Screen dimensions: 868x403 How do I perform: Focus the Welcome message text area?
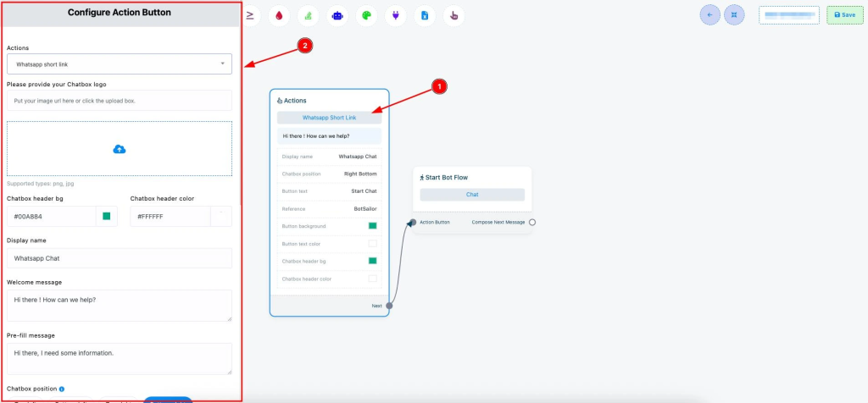[120, 306]
